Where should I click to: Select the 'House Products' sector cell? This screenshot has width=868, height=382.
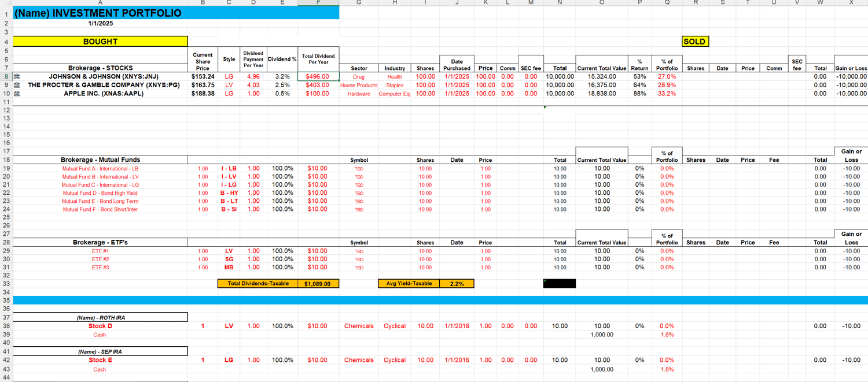pyautogui.click(x=359, y=85)
